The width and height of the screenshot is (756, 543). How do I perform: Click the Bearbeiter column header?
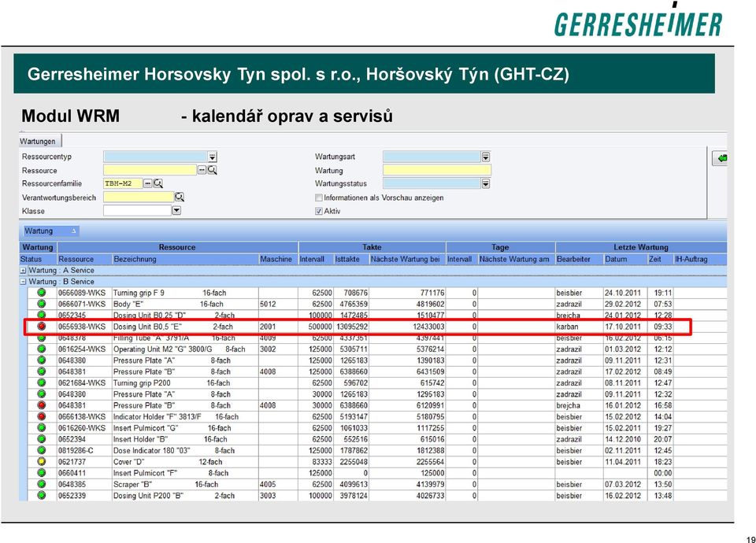pyautogui.click(x=579, y=259)
